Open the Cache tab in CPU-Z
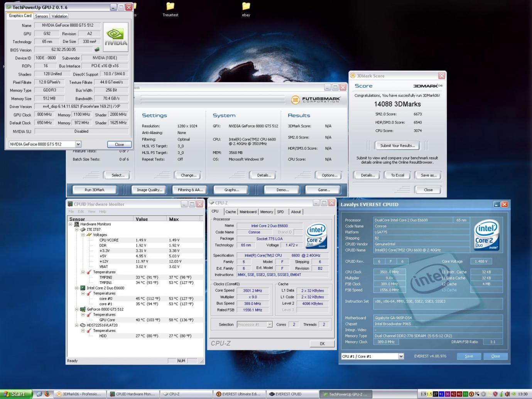532x399 pixels. 231,212
